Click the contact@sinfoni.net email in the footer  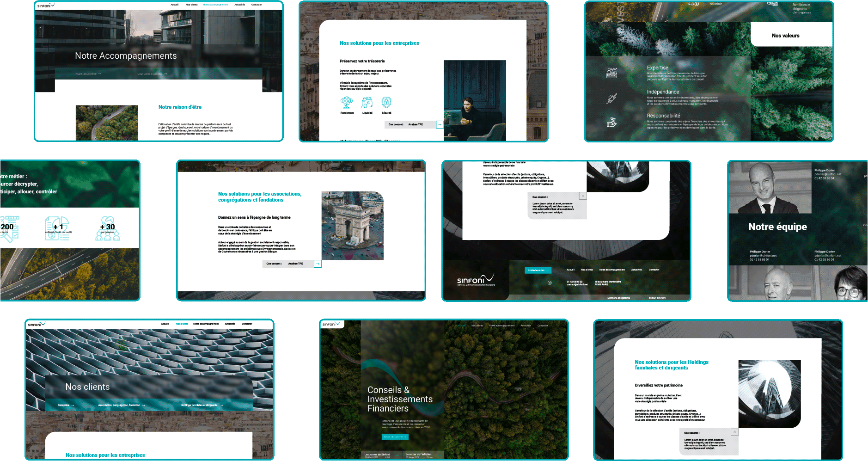tap(577, 284)
